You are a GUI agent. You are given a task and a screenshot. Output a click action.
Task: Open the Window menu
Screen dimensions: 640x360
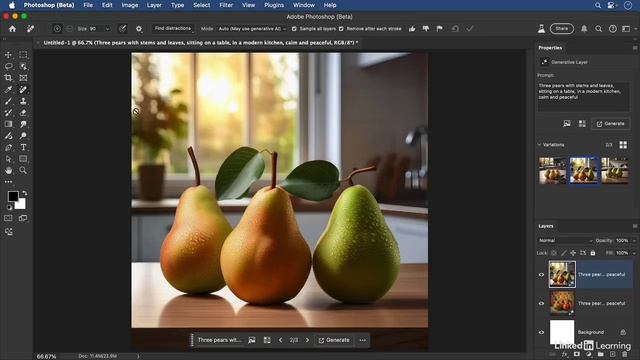click(x=304, y=5)
